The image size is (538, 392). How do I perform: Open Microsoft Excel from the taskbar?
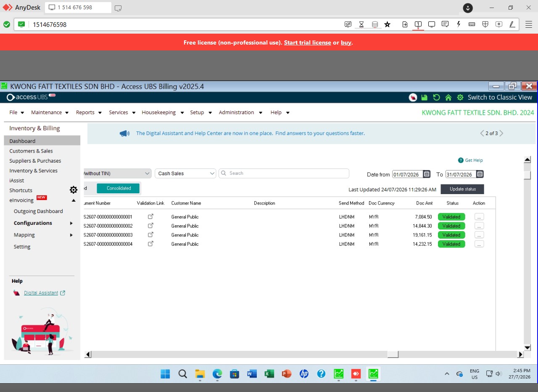[x=269, y=374]
